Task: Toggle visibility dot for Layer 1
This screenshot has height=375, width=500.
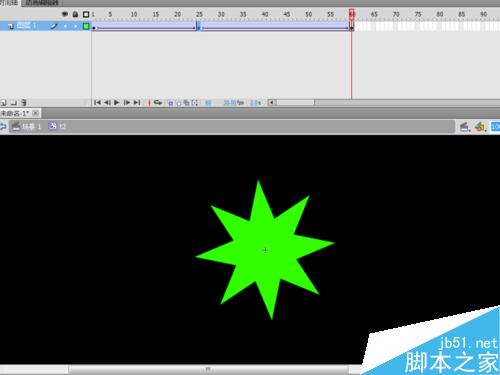Action: click(65, 26)
